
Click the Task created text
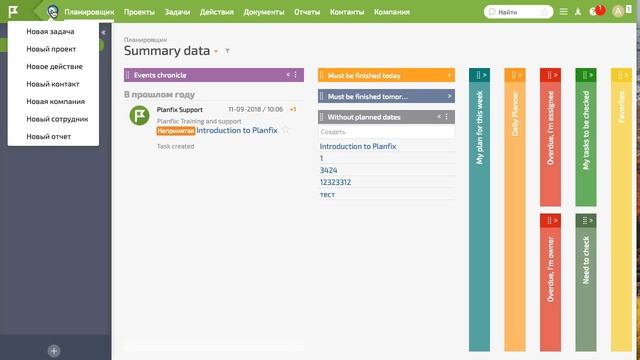coord(176,146)
